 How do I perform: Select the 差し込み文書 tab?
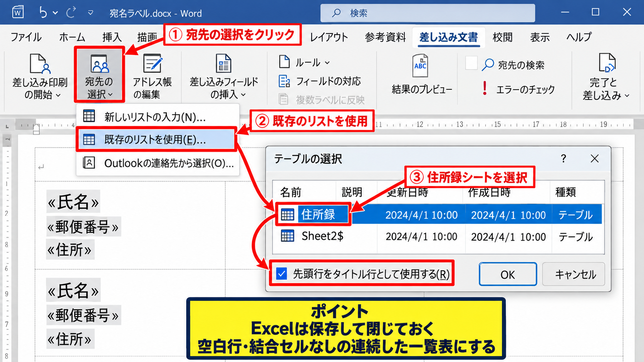click(448, 37)
